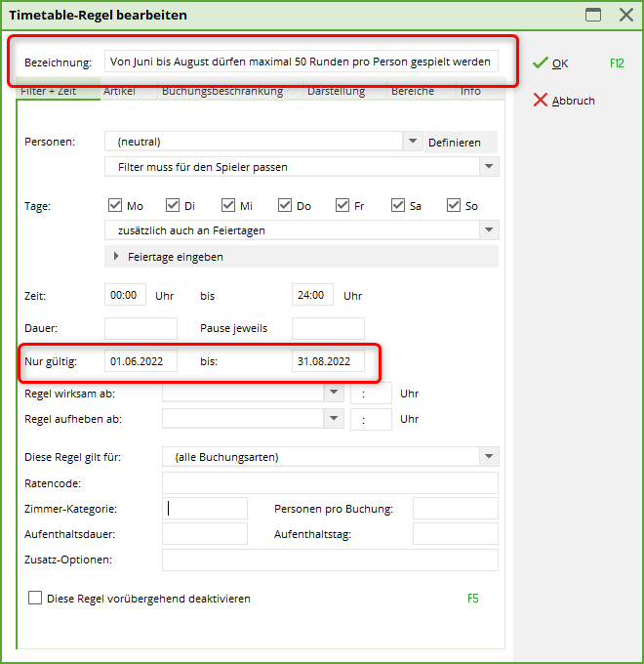The image size is (644, 664).
Task: Open the Personen dropdown arrow
Action: pyautogui.click(x=411, y=142)
